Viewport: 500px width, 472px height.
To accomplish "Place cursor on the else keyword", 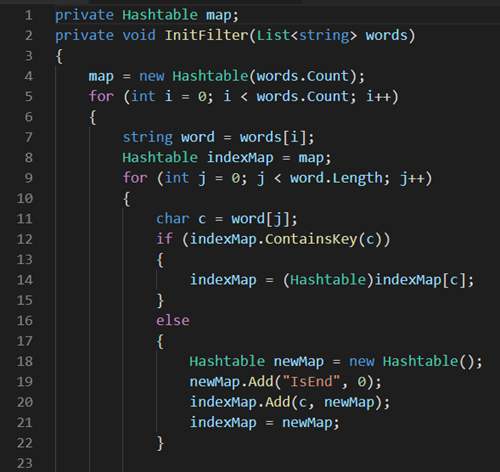I will pyautogui.click(x=173, y=320).
